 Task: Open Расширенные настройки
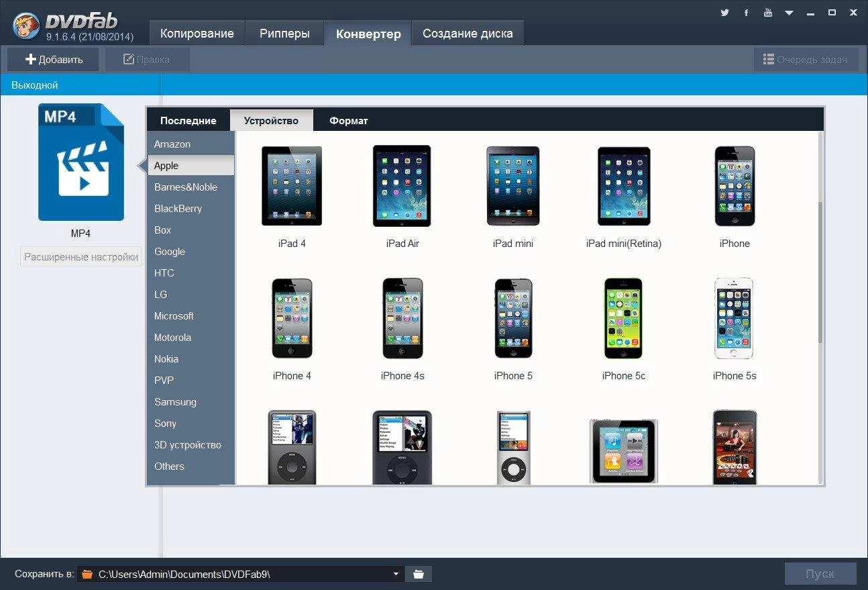(81, 256)
